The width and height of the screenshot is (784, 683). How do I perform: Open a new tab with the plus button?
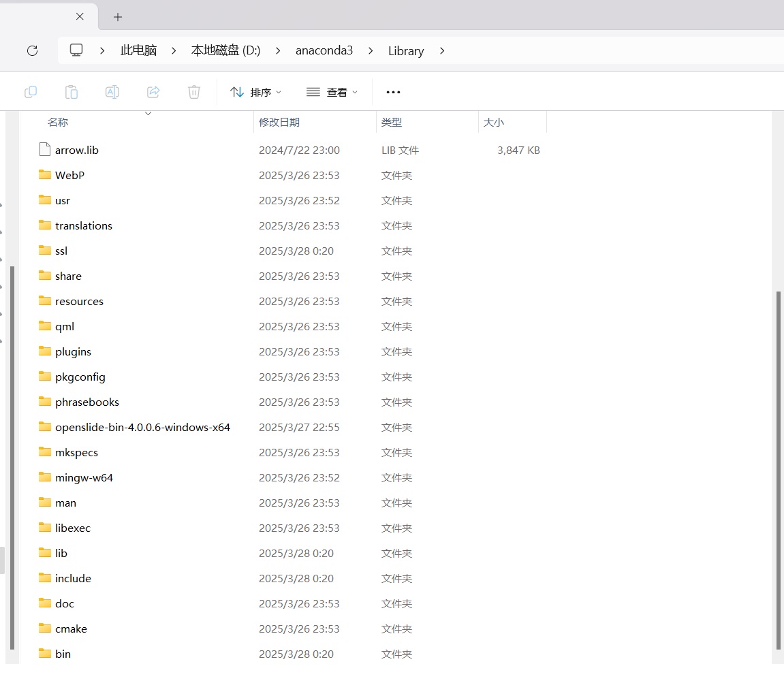click(116, 16)
